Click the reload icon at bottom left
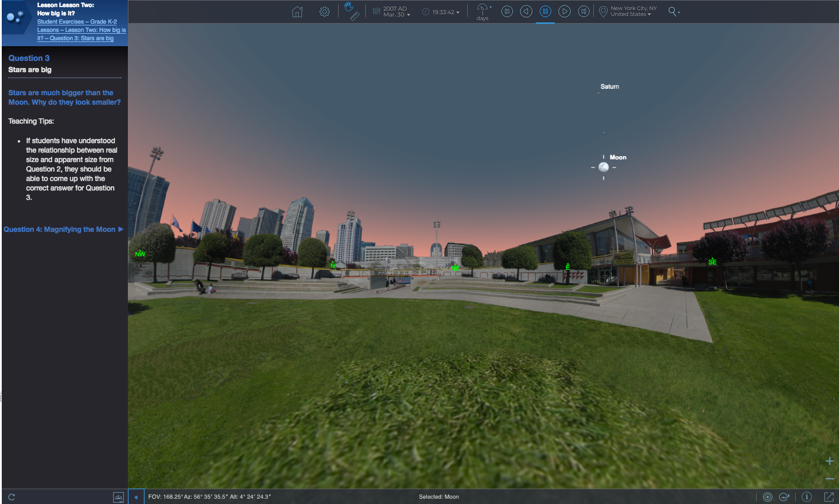The width and height of the screenshot is (839, 504). 11,497
